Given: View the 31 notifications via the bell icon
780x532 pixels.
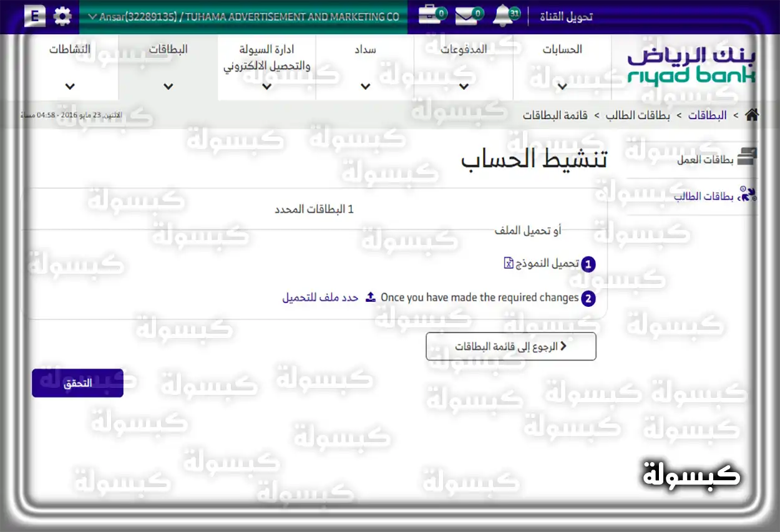Looking at the screenshot, I should tap(503, 16).
